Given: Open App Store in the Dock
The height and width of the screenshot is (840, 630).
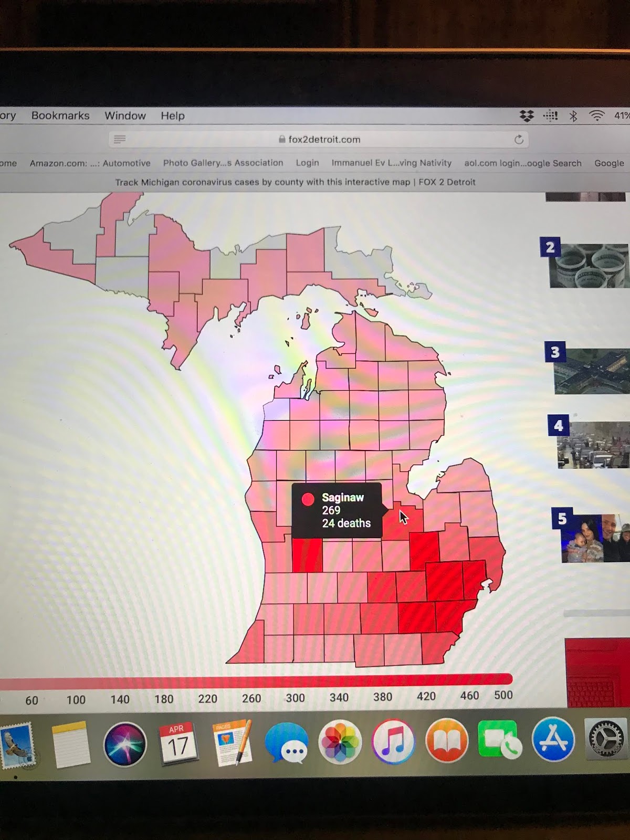Looking at the screenshot, I should [x=553, y=739].
